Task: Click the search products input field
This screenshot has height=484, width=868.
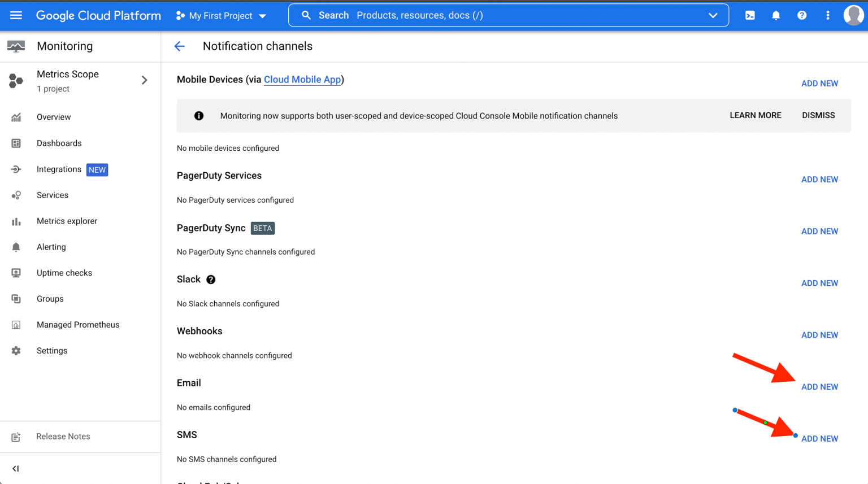Action: tap(509, 15)
